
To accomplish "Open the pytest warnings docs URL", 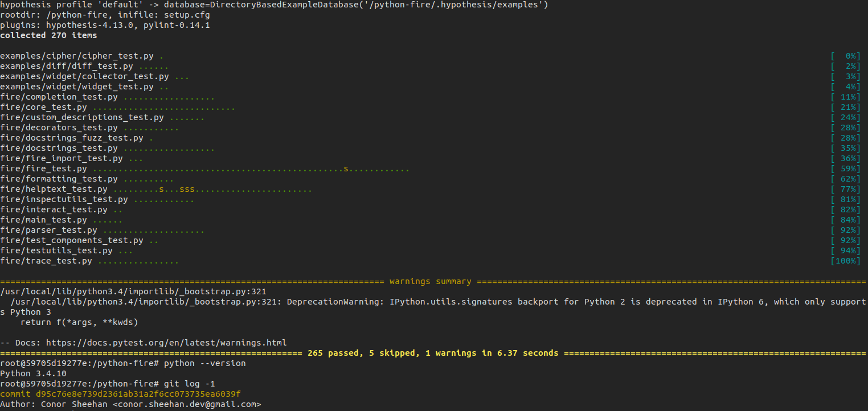I will pos(166,343).
